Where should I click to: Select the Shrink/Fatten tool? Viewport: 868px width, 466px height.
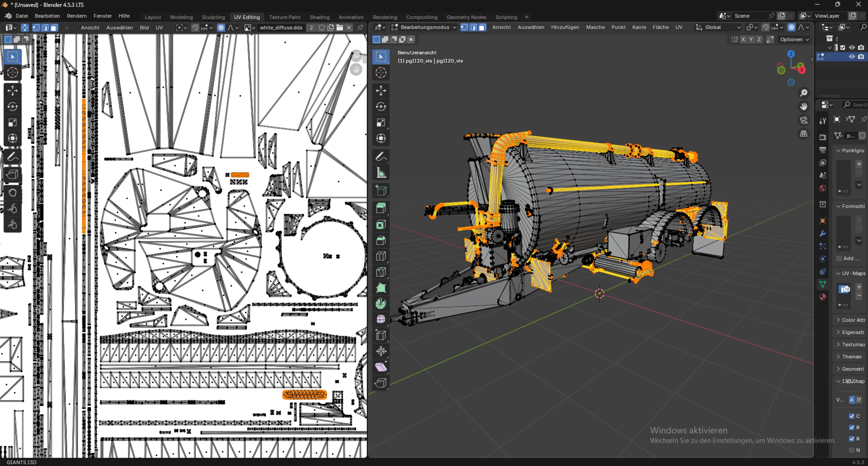(381, 351)
